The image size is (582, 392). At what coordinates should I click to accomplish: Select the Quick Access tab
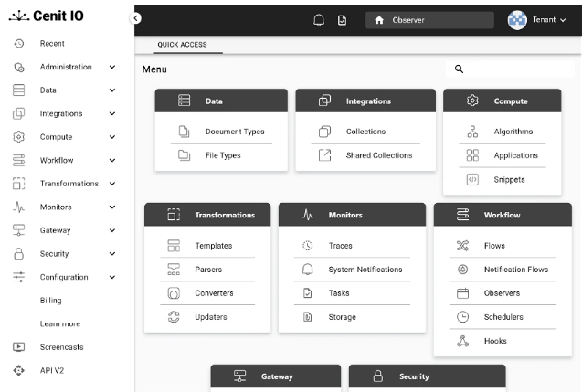[182, 45]
